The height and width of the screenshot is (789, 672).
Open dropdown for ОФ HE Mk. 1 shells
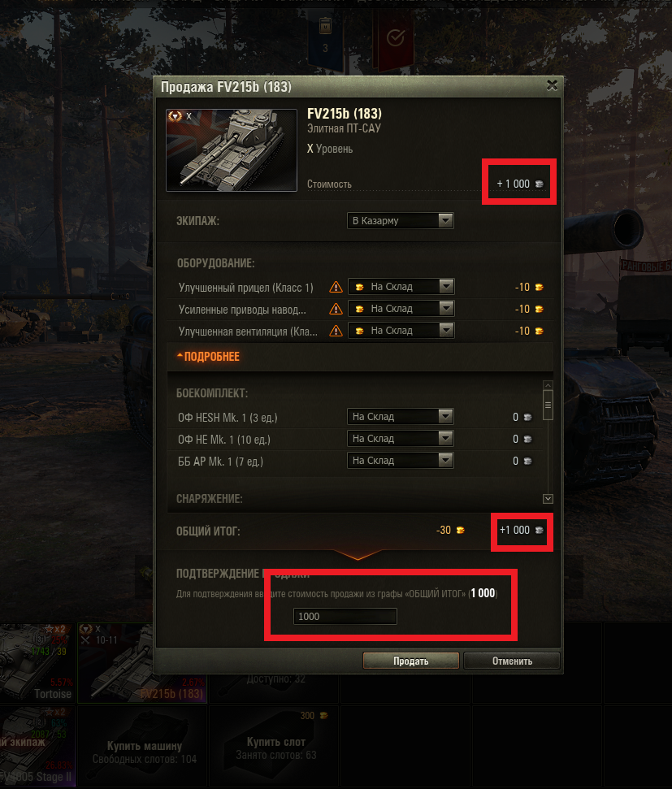click(x=400, y=438)
